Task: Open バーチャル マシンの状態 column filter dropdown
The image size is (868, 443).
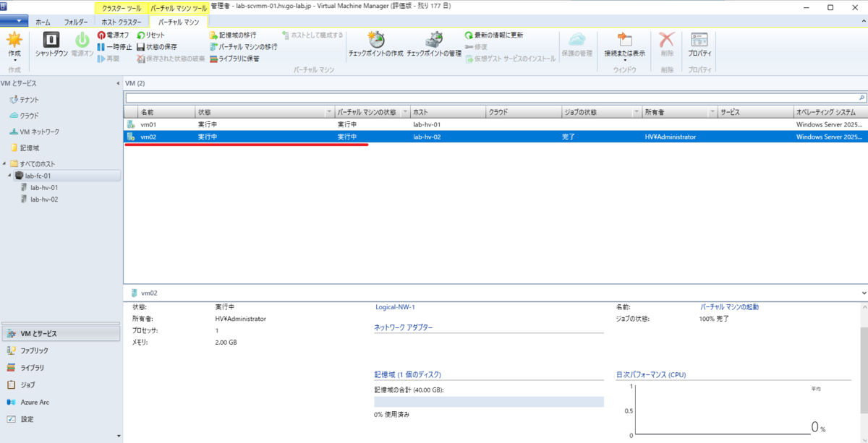Action: (404, 112)
